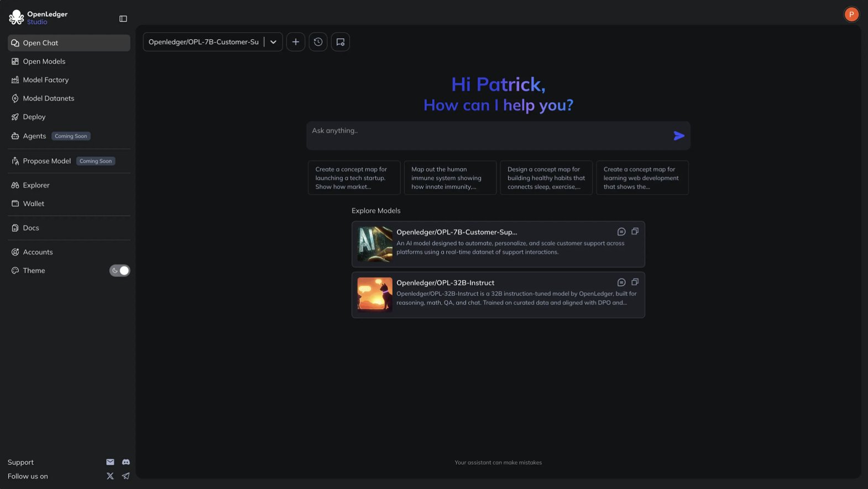This screenshot has width=868, height=489.
Task: Open the Telegram follow icon
Action: pos(126,476)
